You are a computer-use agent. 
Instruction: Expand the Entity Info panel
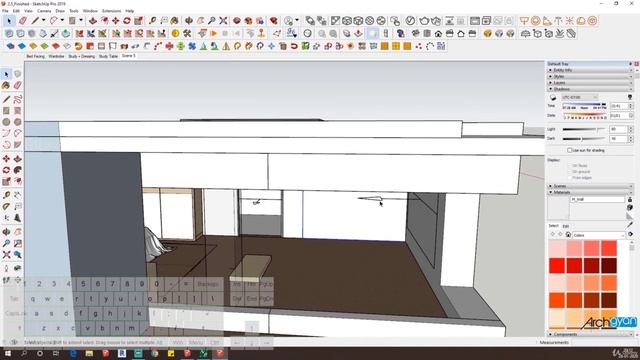[590, 70]
